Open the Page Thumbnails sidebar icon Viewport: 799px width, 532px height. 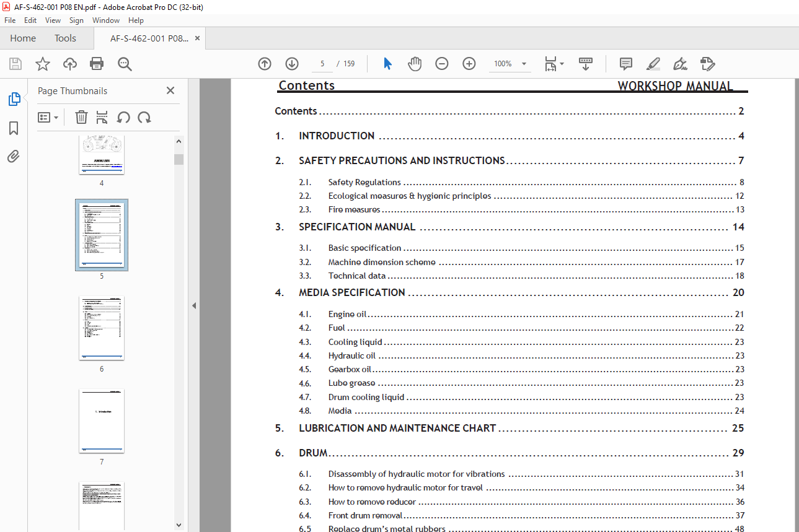pos(14,99)
